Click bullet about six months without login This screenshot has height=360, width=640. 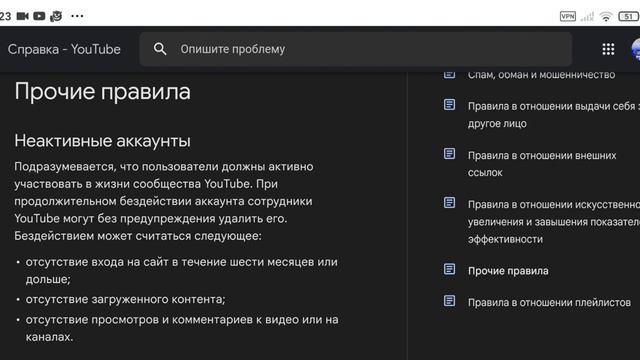182,270
